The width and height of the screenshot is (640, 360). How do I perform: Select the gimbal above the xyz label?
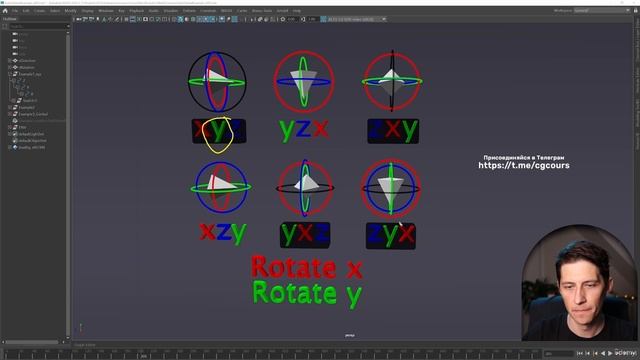click(217, 82)
